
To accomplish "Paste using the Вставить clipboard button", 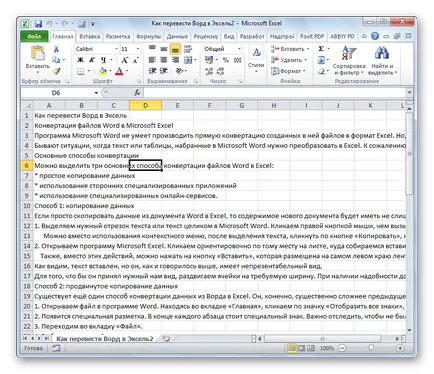I will pyautogui.click(x=37, y=59).
